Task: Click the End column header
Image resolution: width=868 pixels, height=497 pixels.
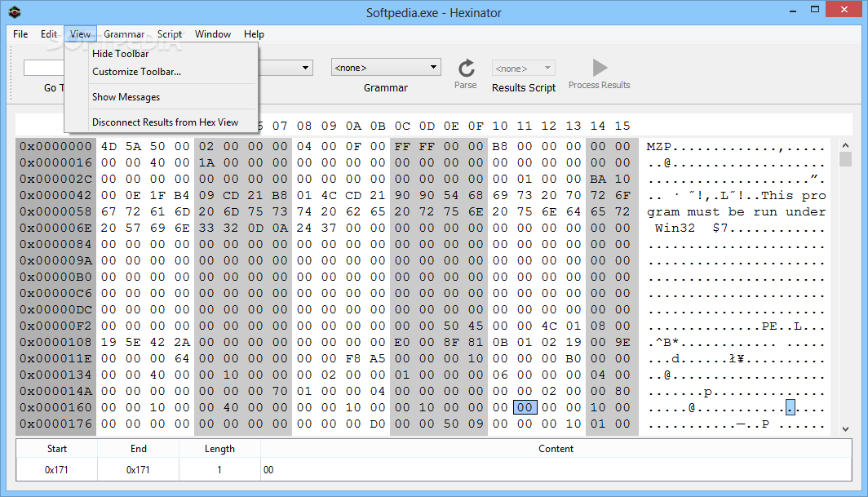Action: pos(139,449)
